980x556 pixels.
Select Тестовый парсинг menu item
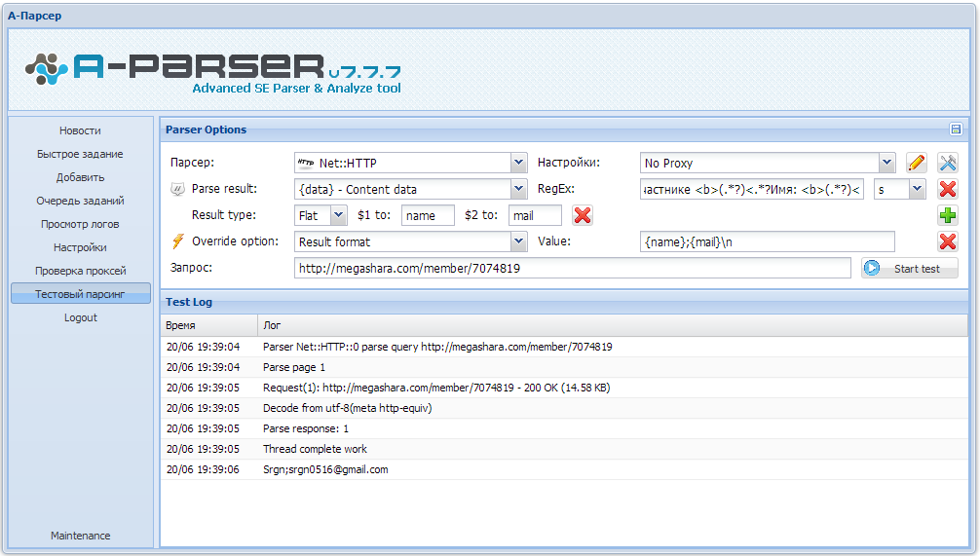pos(80,294)
